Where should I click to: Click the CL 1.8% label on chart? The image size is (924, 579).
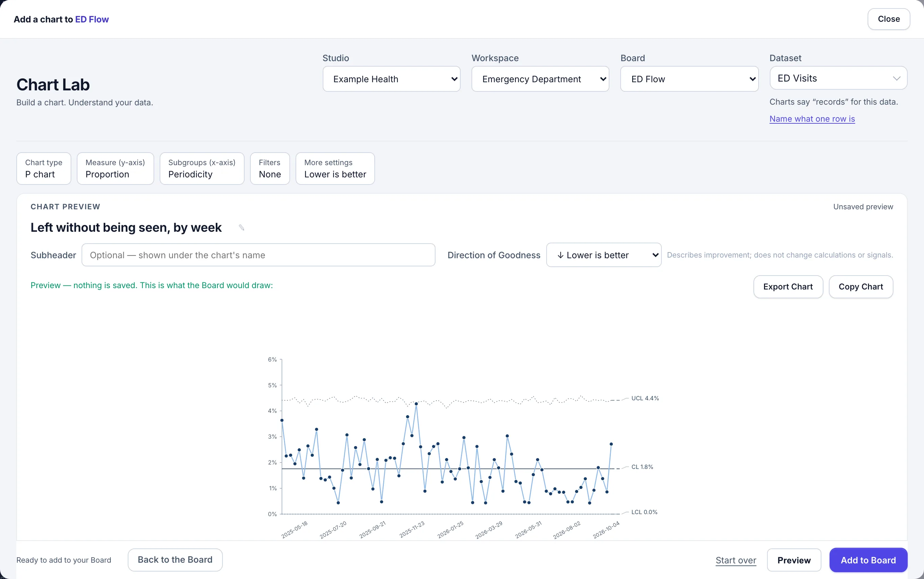pos(642,467)
